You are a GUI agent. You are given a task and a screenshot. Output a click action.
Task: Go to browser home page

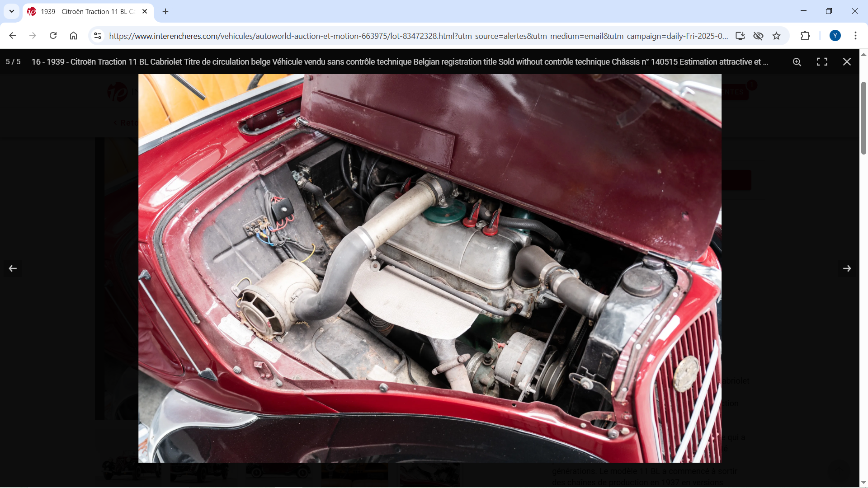[x=73, y=36]
